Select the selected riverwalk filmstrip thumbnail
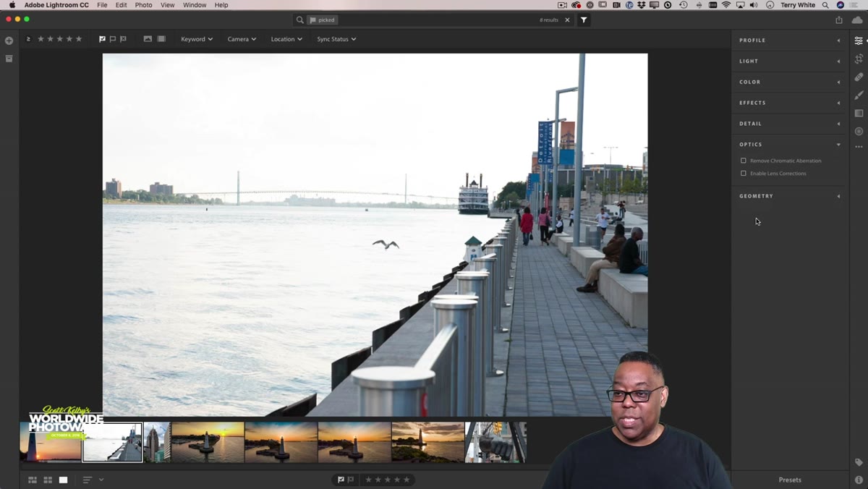Viewport: 868px width, 489px height. tap(112, 442)
